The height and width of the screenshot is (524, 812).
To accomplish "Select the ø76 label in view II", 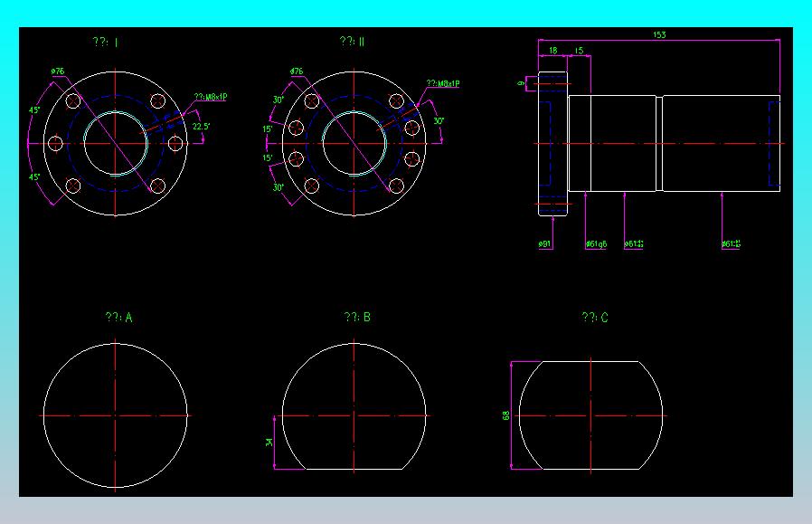I will pos(297,71).
